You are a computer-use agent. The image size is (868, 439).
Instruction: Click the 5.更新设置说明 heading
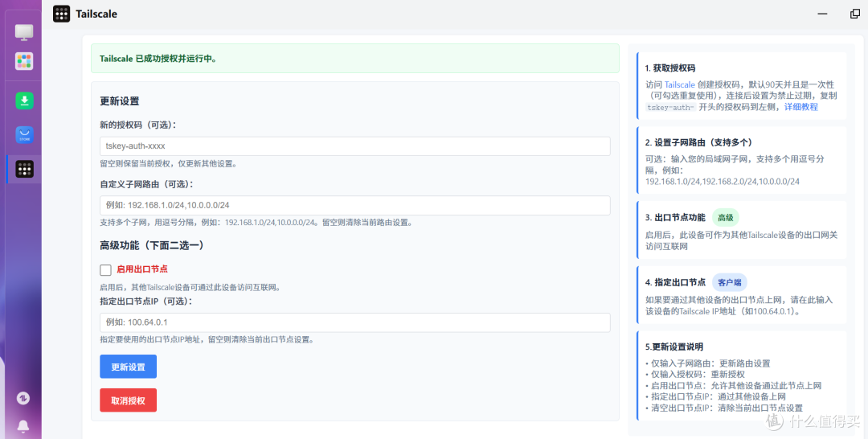pyautogui.click(x=674, y=347)
